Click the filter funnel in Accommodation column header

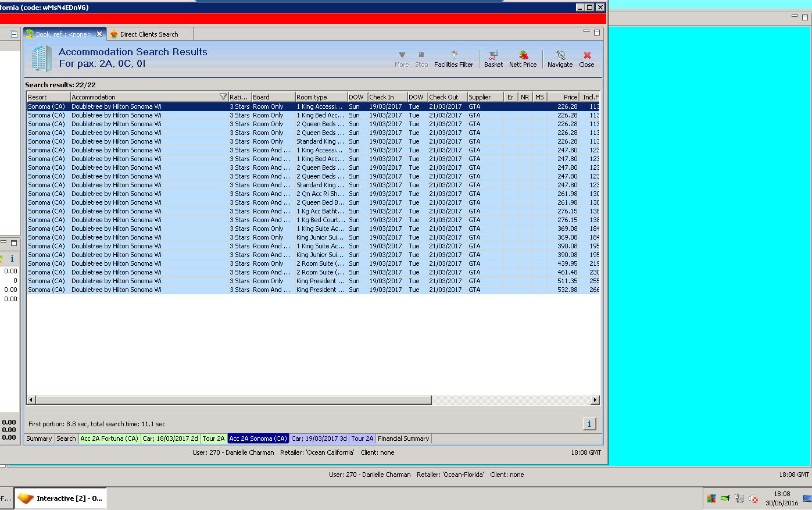[223, 97]
